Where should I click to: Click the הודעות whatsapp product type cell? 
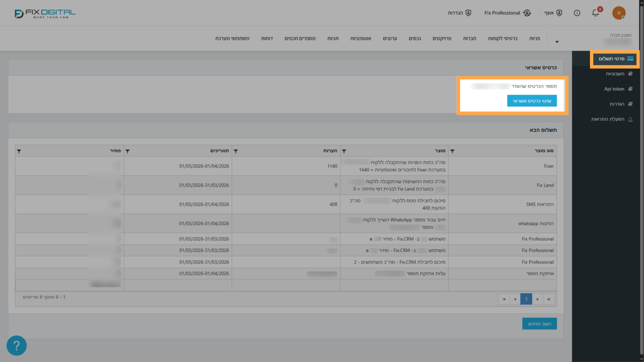tap(502, 223)
